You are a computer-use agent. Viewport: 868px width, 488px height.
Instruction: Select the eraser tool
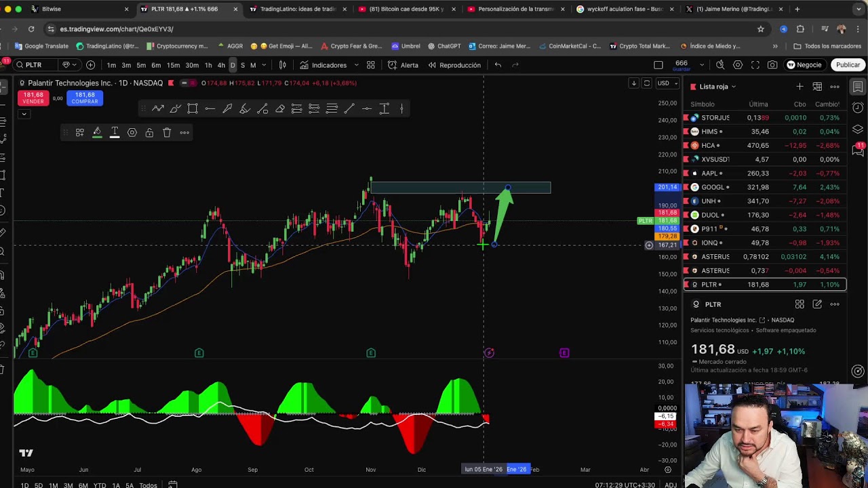coord(279,108)
